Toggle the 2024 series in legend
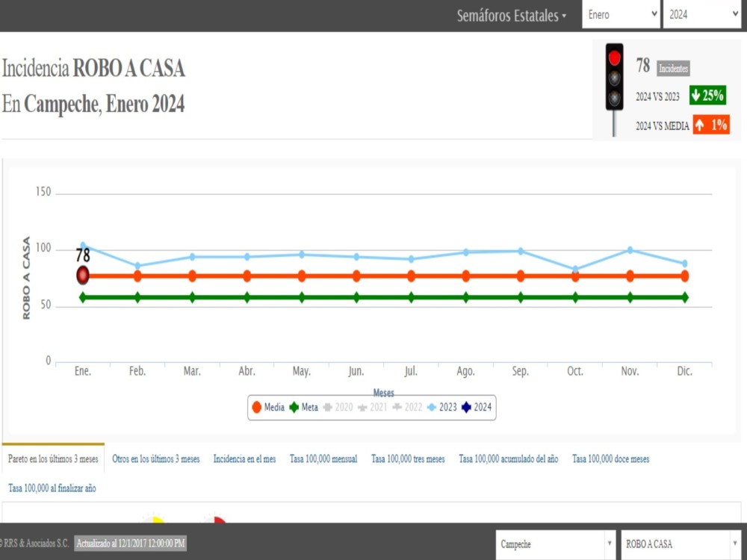Screen dimensions: 747x560 [x=477, y=408]
